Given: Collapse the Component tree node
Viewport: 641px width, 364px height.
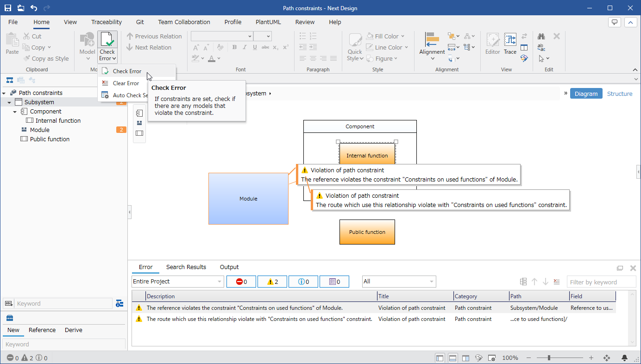Looking at the screenshot, I should click(x=15, y=112).
